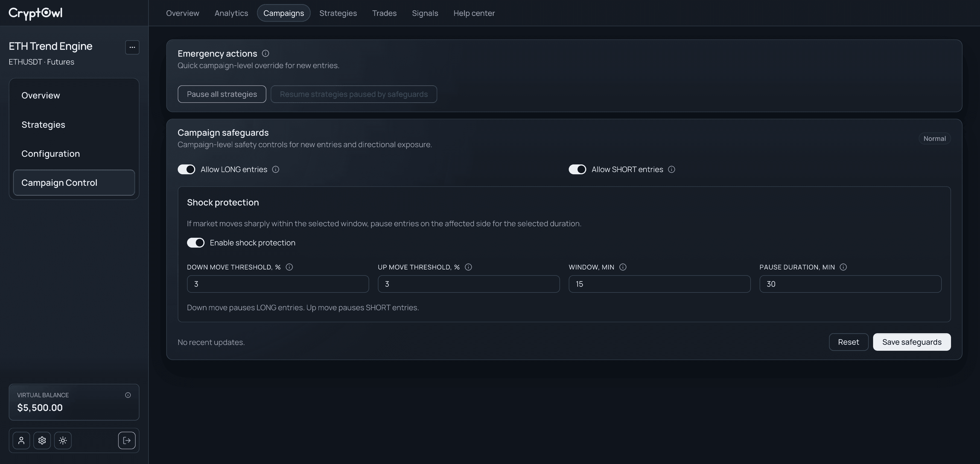Viewport: 980px width, 464px height.
Task: Toggle Allow LONG entries switch
Action: [x=186, y=169]
